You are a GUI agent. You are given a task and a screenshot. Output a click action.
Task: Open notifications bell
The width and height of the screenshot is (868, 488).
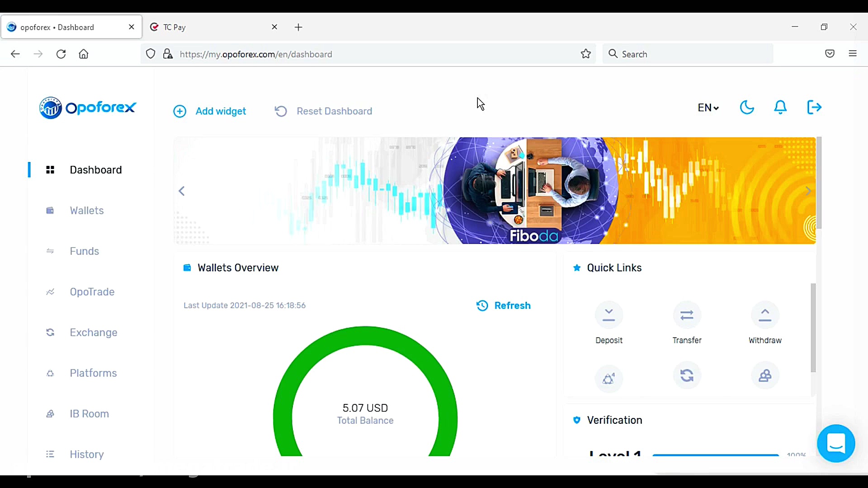[x=780, y=108]
